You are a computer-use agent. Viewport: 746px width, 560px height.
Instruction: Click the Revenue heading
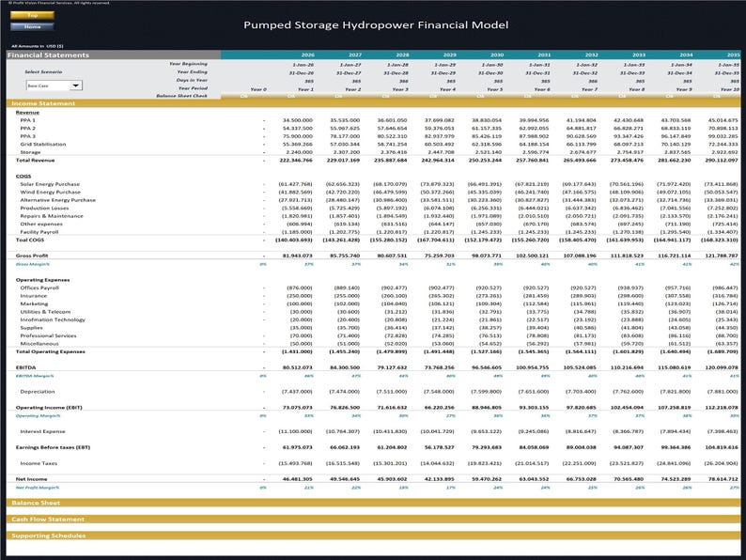pos(27,113)
